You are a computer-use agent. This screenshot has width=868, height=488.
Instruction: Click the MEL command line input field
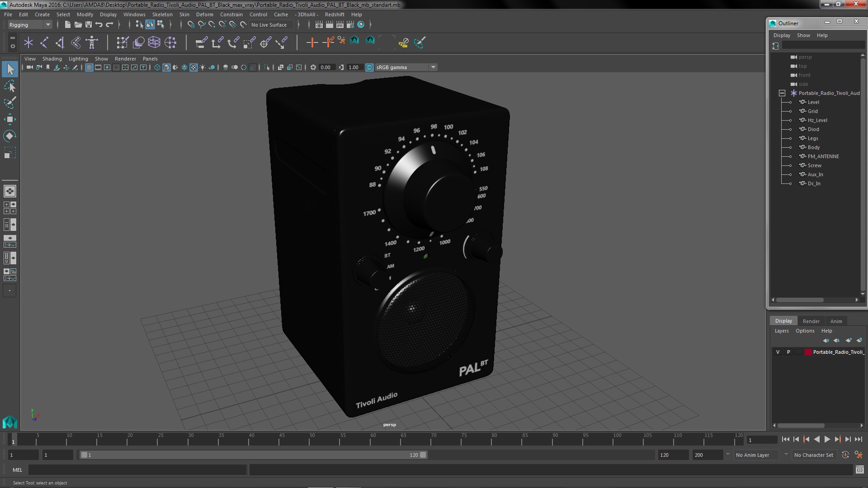(137, 470)
